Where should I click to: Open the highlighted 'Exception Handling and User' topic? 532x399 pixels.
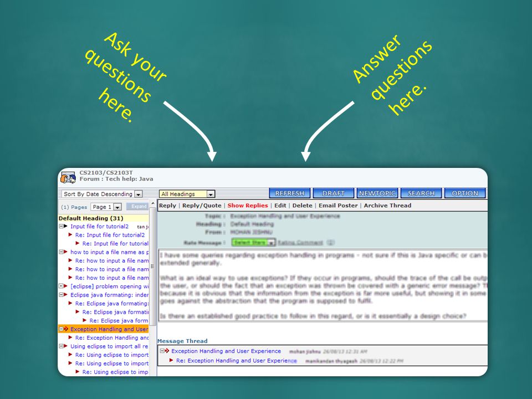pos(109,329)
